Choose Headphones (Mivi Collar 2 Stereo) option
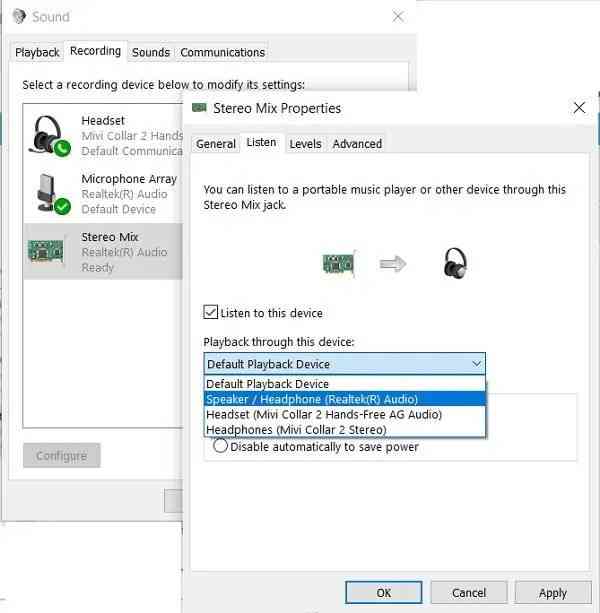The image size is (600, 613). click(x=344, y=429)
